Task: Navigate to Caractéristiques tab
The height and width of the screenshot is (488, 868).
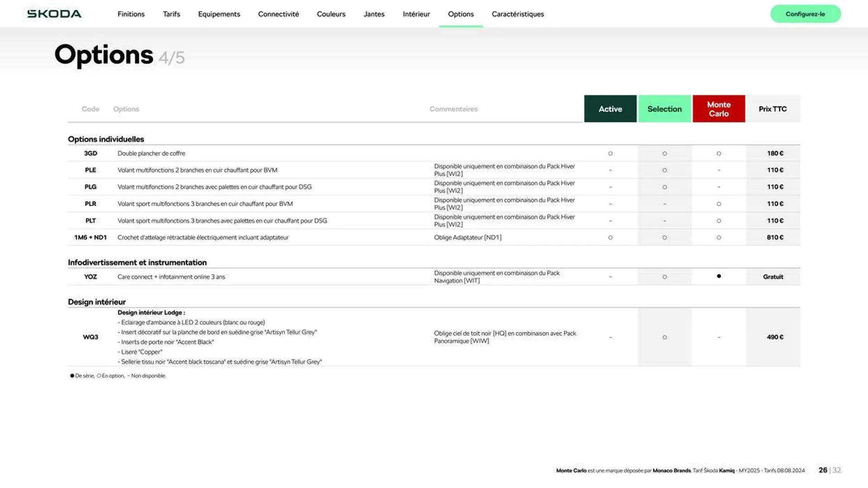Action: coord(518,14)
